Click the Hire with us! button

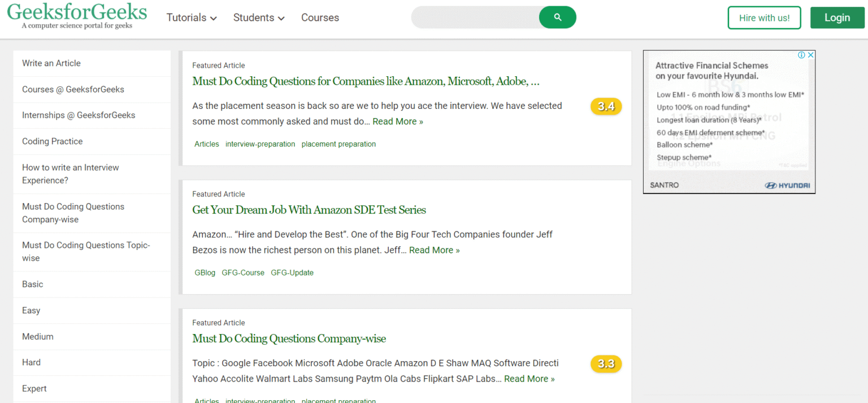(764, 17)
